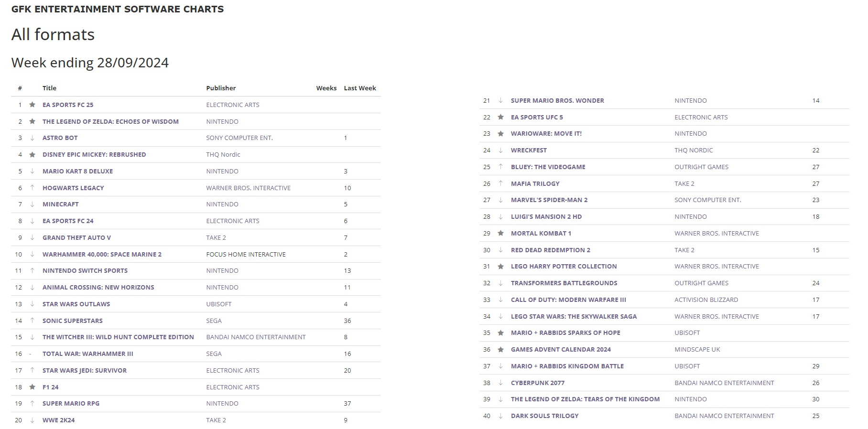The width and height of the screenshot is (868, 429).
Task: Click the up arrow next to Mafia Trilogy
Action: (501, 183)
